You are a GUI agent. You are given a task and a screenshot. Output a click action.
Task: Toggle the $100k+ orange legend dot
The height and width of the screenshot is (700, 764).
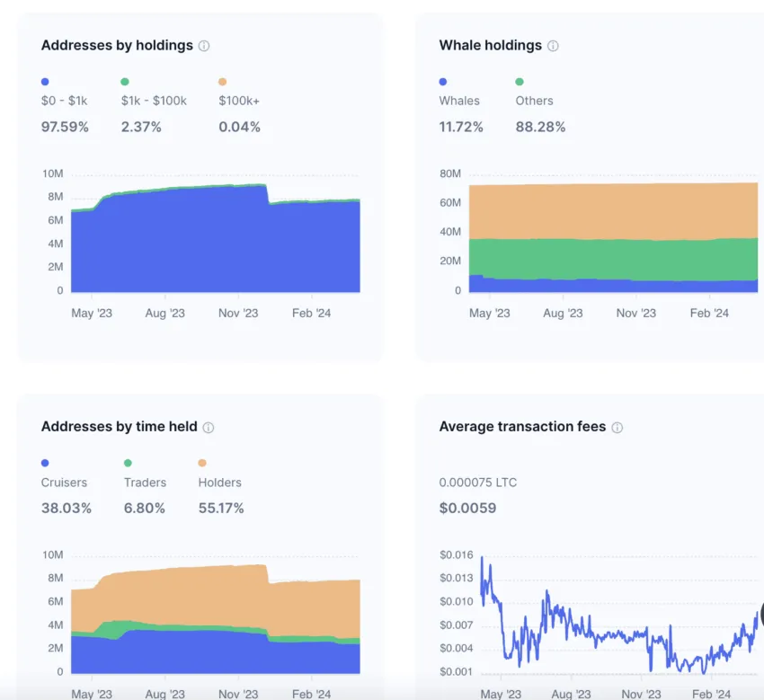223,82
